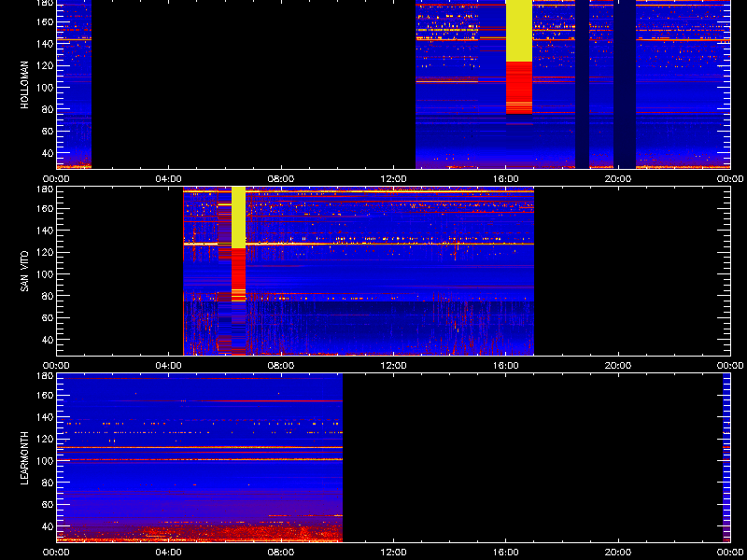
Task: Select frequency value 40 on San Vito axis
Action: pyautogui.click(x=47, y=340)
